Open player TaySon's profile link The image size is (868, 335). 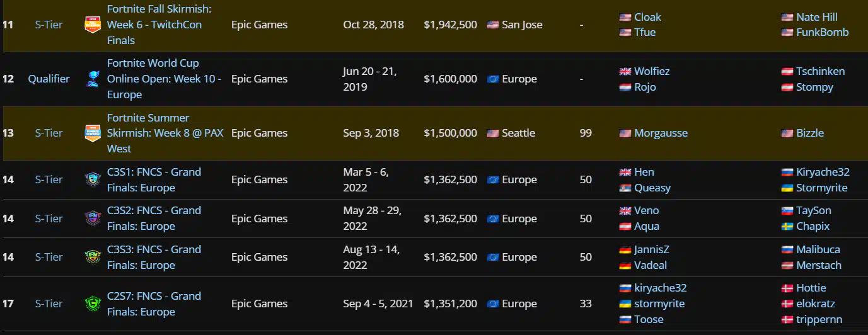click(814, 210)
